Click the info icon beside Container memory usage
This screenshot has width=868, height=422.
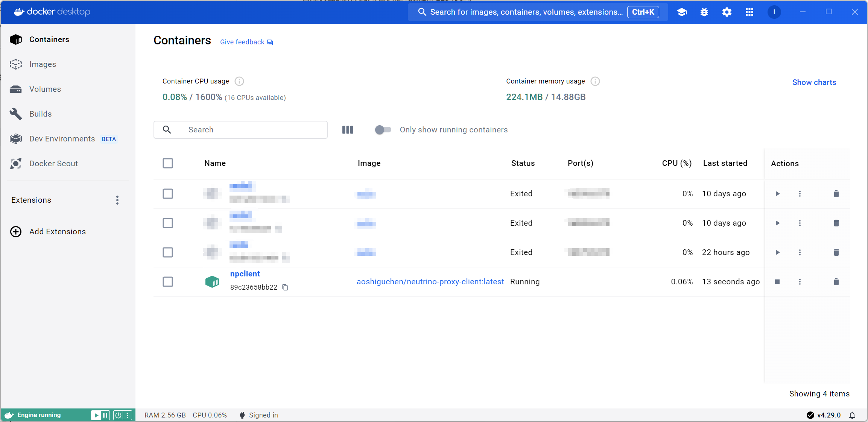tap(595, 81)
